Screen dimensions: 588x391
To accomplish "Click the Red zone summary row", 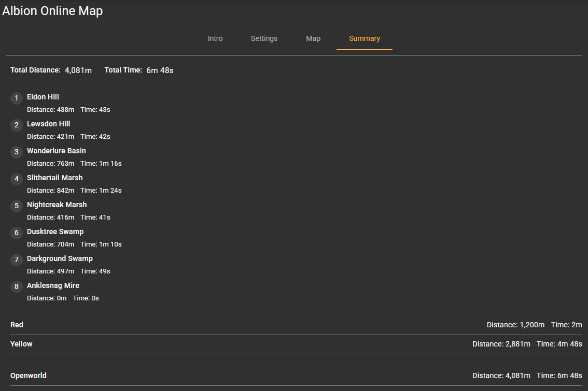I will click(x=296, y=325).
